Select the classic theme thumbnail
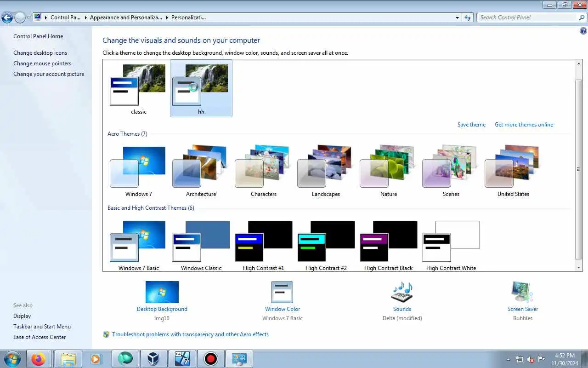 tap(138, 88)
